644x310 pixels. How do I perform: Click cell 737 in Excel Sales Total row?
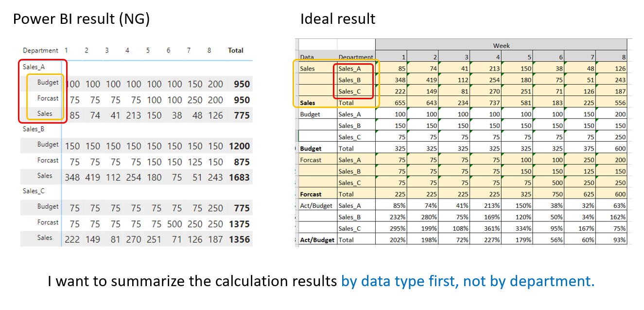[486, 103]
